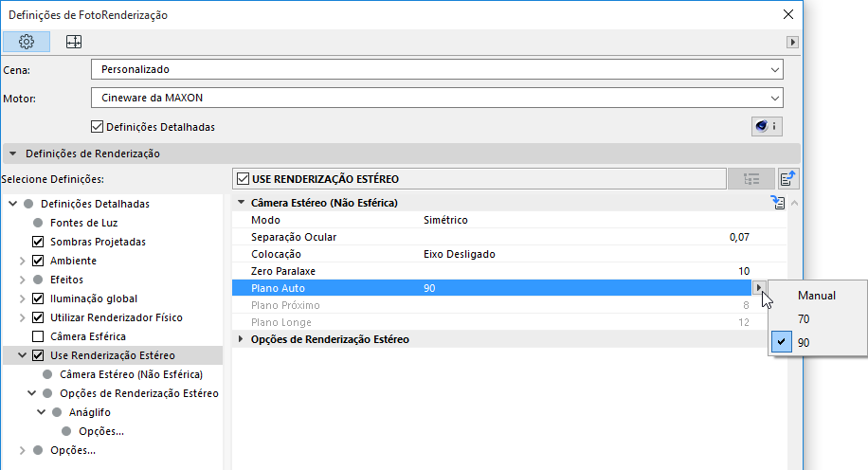Collapse Opções de Renderização Estéreo tree node
Viewport: 868px width, 470px height.
31,393
